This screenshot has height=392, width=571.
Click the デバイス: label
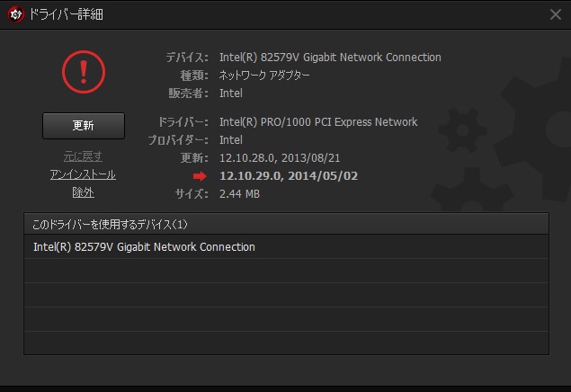point(187,58)
